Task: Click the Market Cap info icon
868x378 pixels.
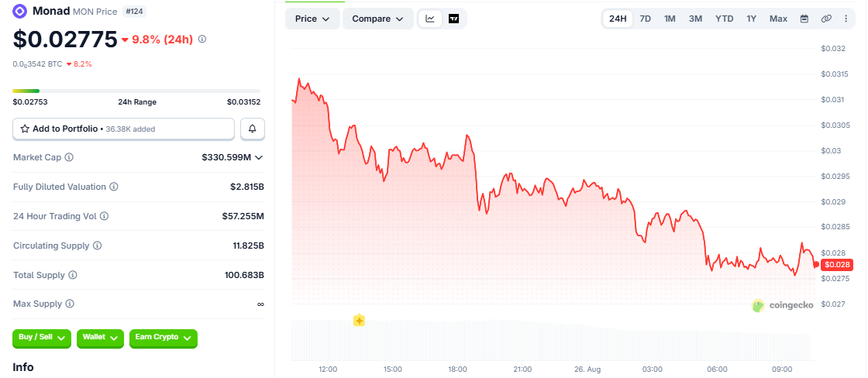Action: pyautogui.click(x=69, y=158)
